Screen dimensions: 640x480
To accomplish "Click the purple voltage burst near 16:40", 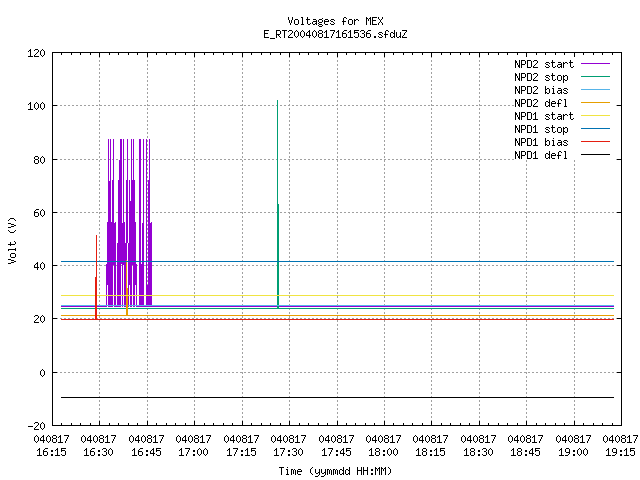I will point(129,222).
